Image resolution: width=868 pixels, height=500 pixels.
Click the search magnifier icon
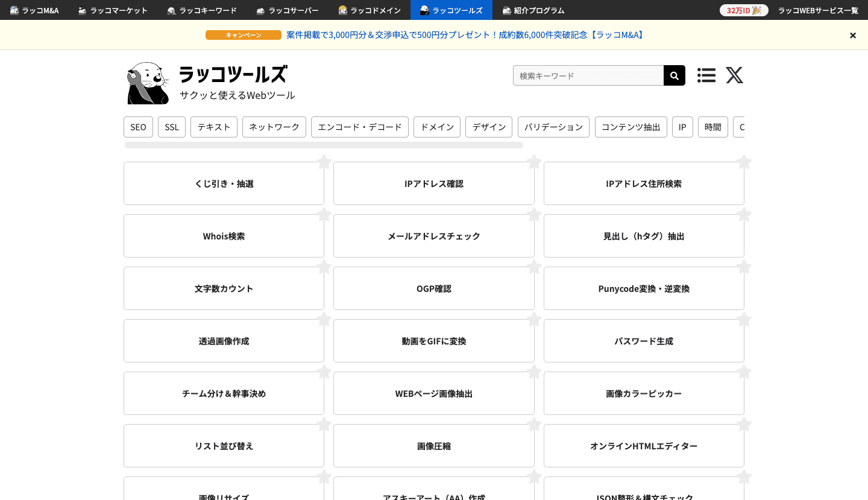pos(674,75)
